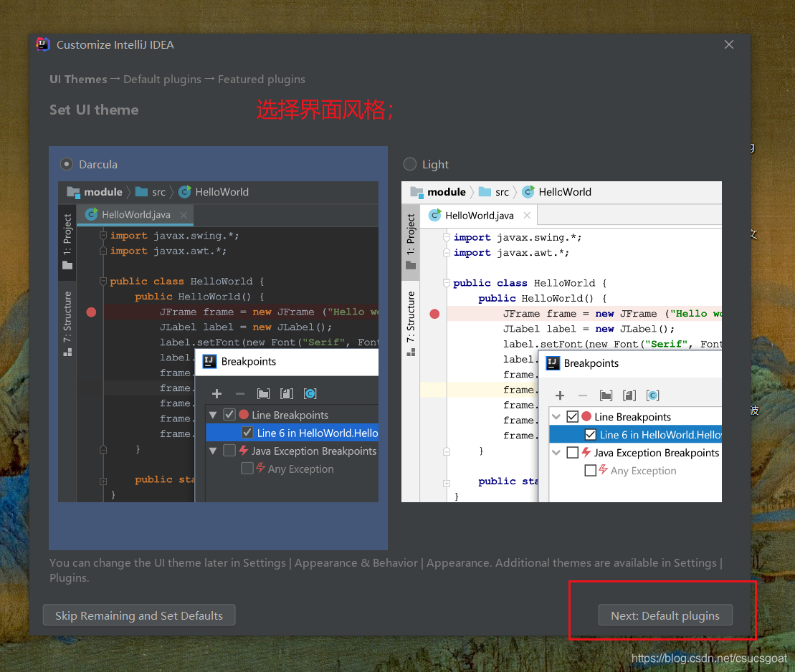The image size is (795, 672).
Task: Toggle Java Exception Breakpoints checkbox, Darcula preview
Action: 229,451
